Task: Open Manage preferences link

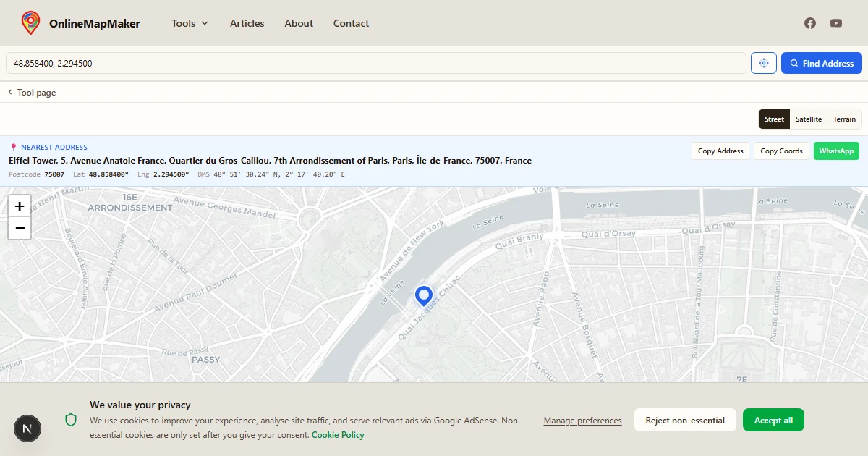Action: click(x=582, y=421)
